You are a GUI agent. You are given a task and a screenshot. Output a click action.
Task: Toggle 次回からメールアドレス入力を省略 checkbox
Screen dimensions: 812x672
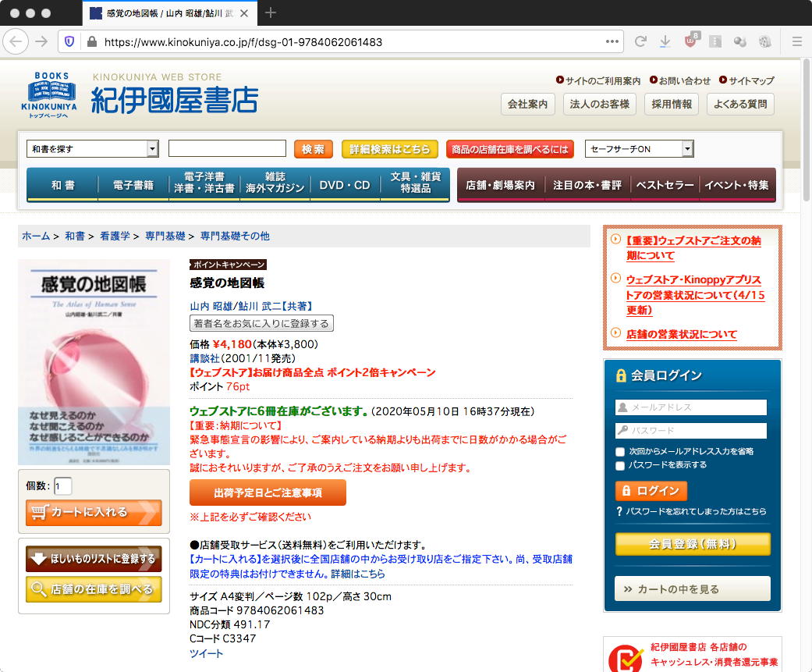tap(620, 451)
